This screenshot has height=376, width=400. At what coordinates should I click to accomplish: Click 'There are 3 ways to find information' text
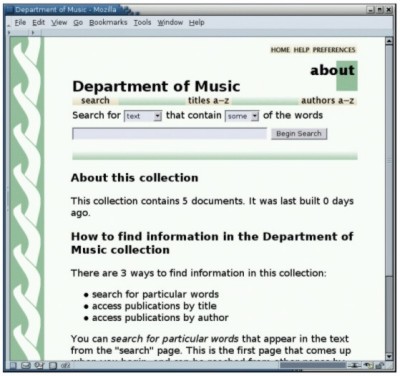pos(199,273)
